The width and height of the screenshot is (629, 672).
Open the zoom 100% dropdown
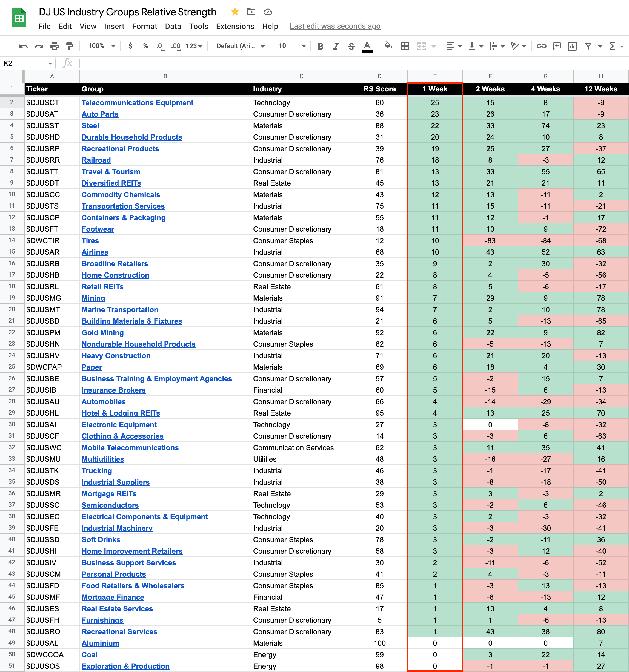pyautogui.click(x=101, y=46)
